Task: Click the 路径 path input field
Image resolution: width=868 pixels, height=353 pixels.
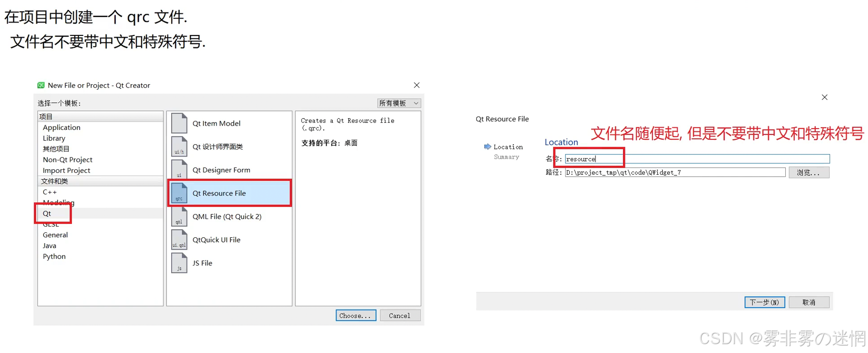Action: [675, 172]
